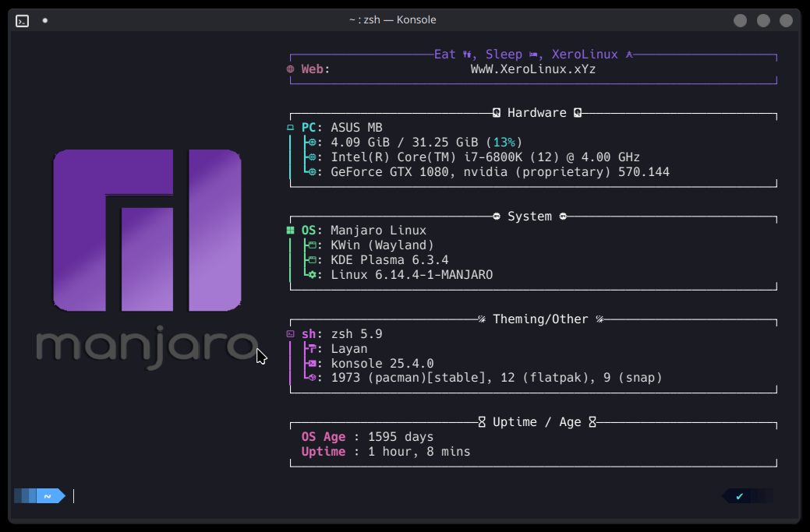This screenshot has width=810, height=532.
Task: Click the Hardware section header
Action: [536, 113]
